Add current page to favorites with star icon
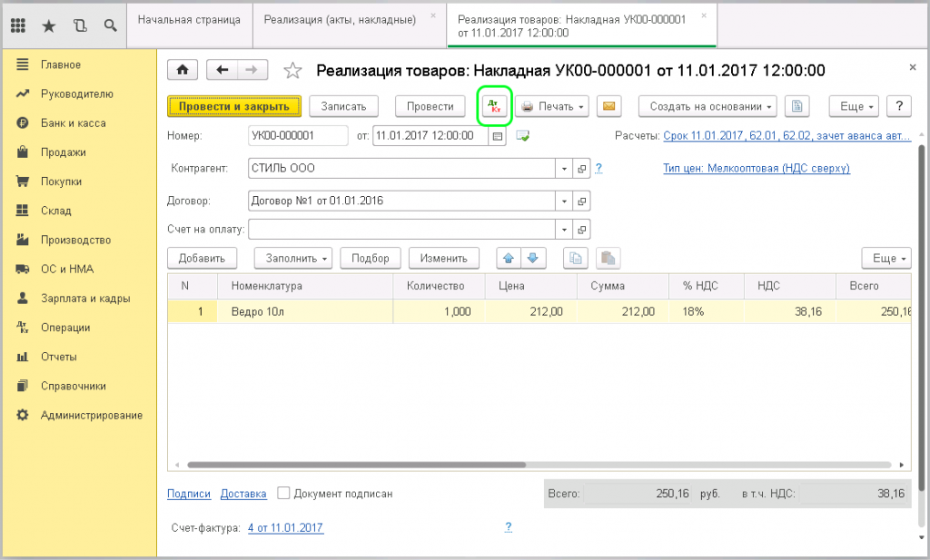Screen dimensions: 930x560 pyautogui.click(x=292, y=71)
